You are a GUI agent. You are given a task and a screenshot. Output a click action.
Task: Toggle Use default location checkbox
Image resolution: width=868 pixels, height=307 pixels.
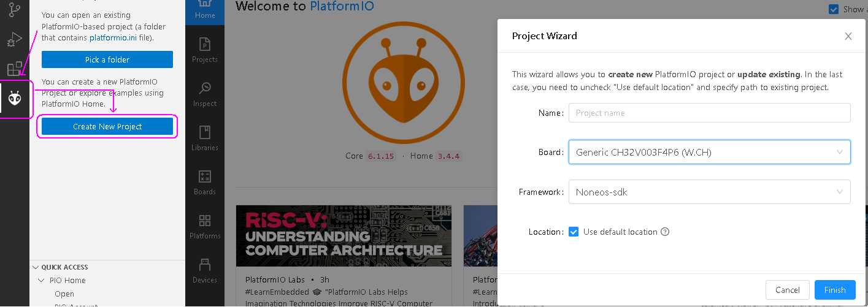tap(574, 232)
